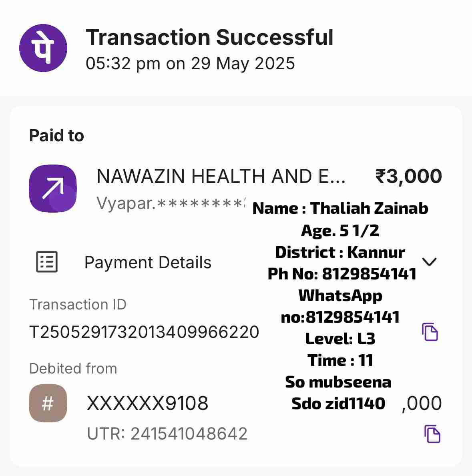This screenshot has width=472, height=476.
Task: Click the Payment Details list icon
Action: point(47,262)
